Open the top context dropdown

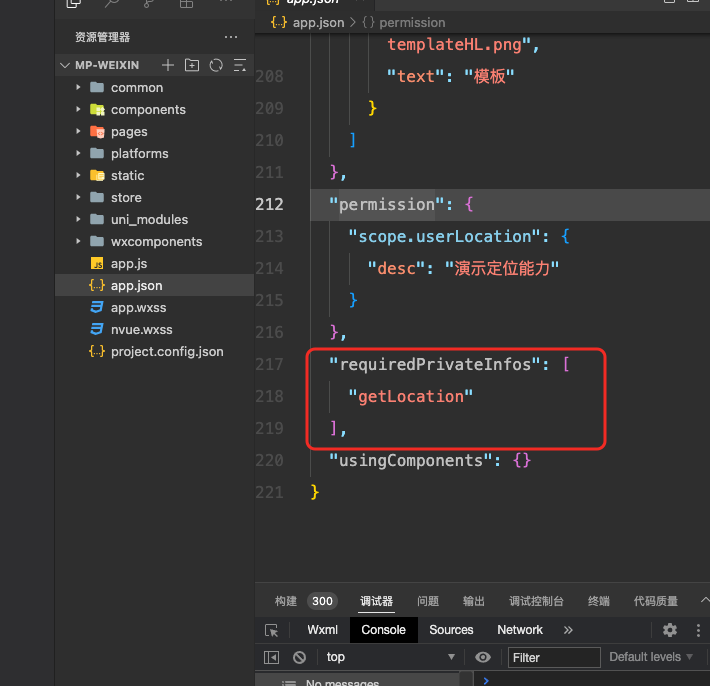click(x=390, y=657)
